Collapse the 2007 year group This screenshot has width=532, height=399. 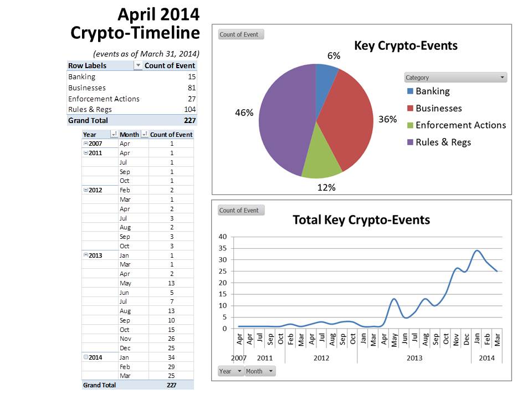pos(85,144)
